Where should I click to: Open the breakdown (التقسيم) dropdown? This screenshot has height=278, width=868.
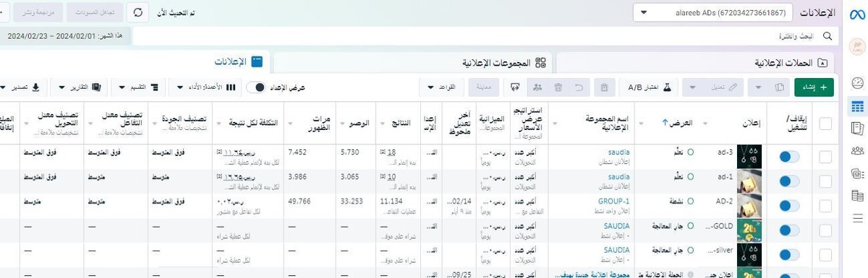coord(139,87)
